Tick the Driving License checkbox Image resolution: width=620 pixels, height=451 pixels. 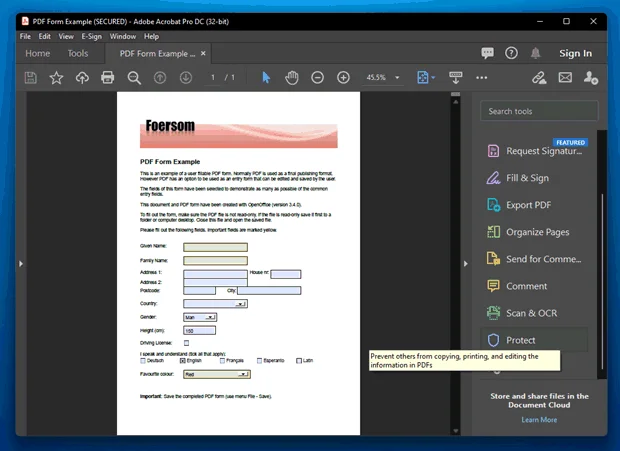click(x=186, y=343)
